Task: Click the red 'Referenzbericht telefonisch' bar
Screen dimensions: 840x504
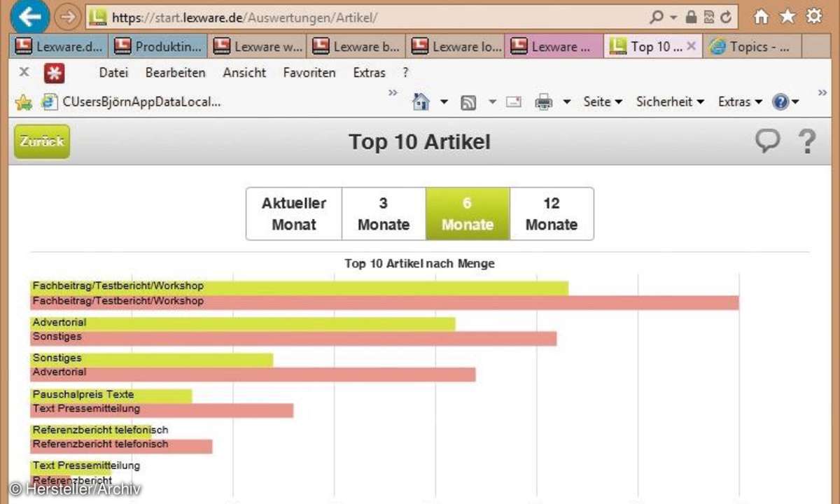Action: 121,446
